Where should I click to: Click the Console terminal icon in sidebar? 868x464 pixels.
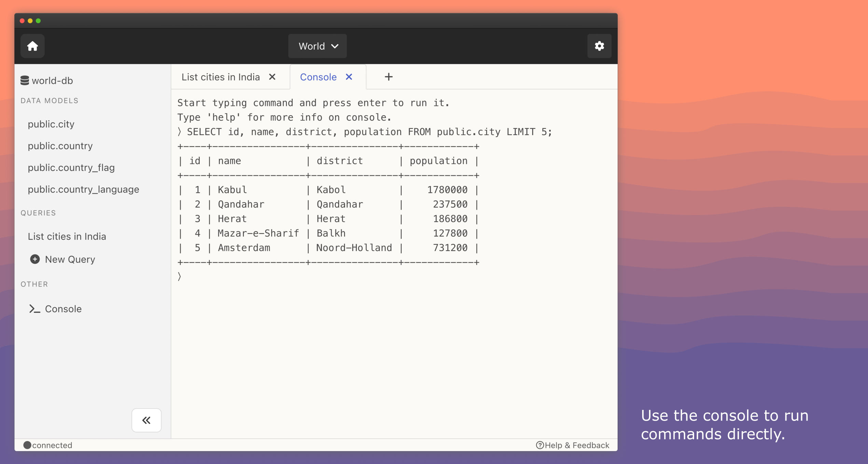(x=35, y=309)
